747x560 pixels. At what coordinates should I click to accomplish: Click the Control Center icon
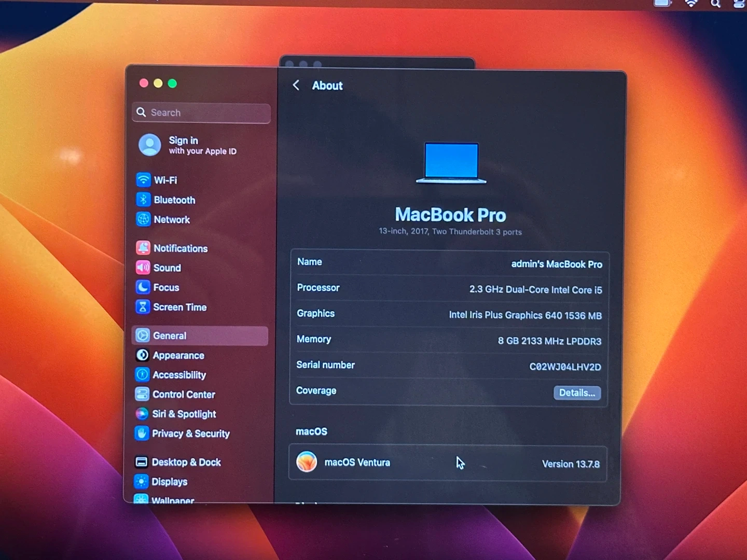point(142,394)
